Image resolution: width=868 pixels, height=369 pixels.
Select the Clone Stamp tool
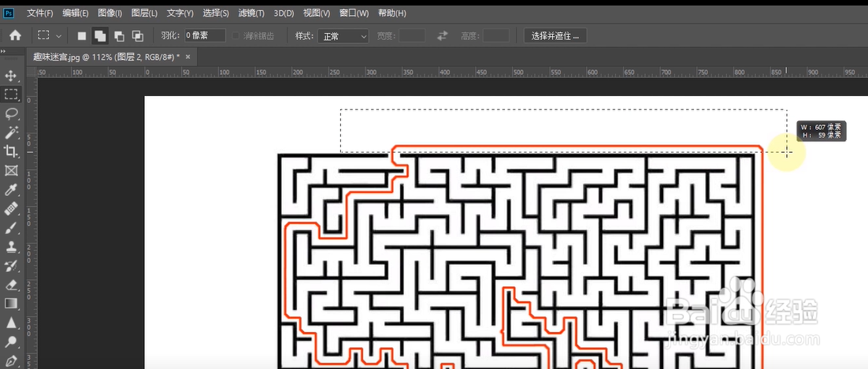tap(10, 247)
